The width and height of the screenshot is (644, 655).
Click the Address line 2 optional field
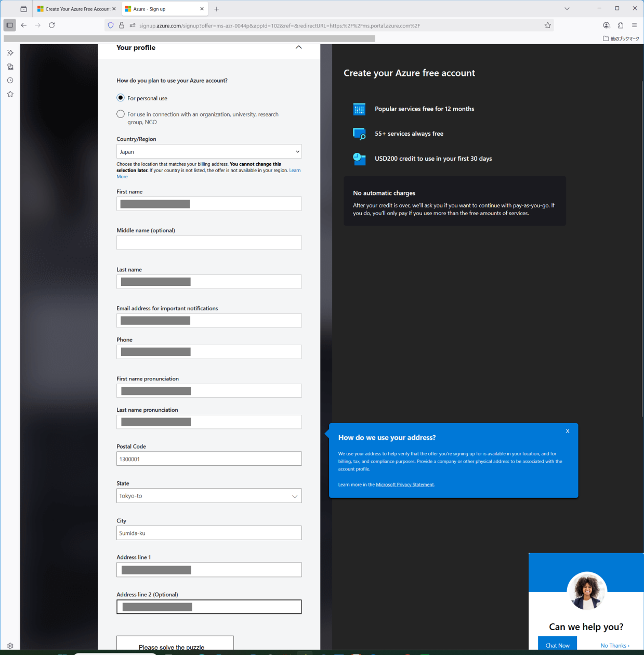209,607
